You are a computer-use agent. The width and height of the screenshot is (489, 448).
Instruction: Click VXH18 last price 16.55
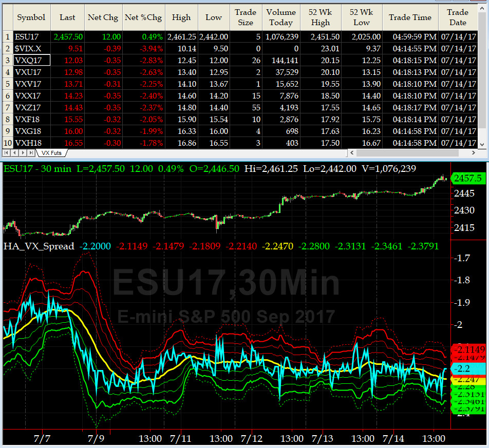pos(68,143)
